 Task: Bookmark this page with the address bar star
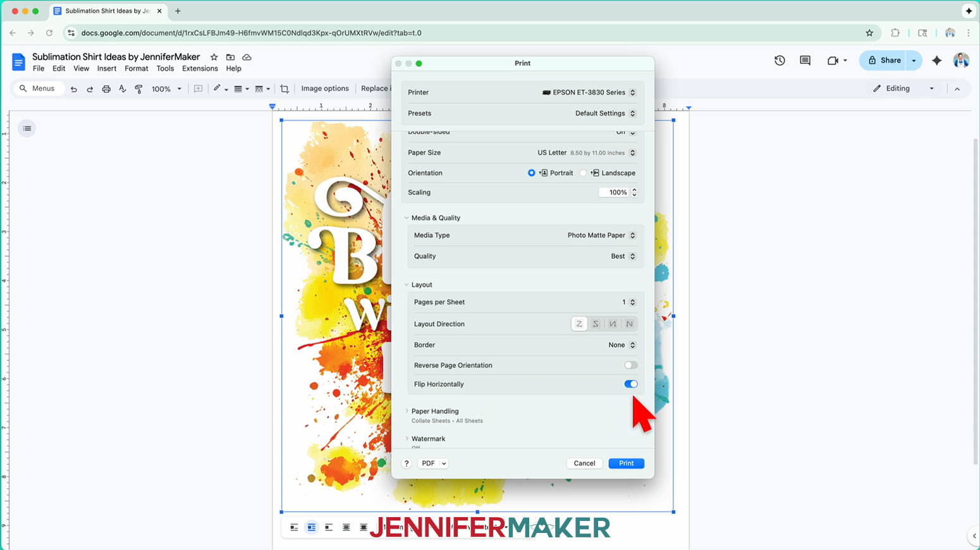click(869, 33)
